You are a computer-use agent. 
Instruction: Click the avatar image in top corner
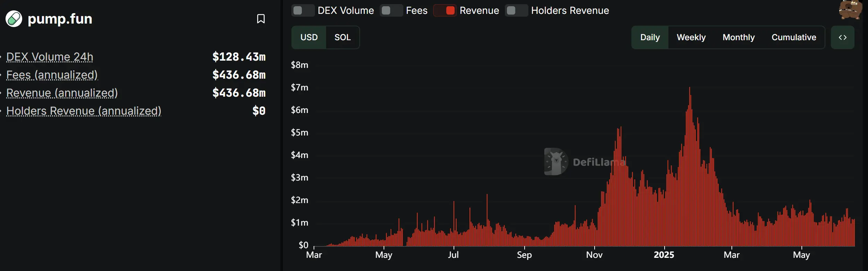click(850, 10)
